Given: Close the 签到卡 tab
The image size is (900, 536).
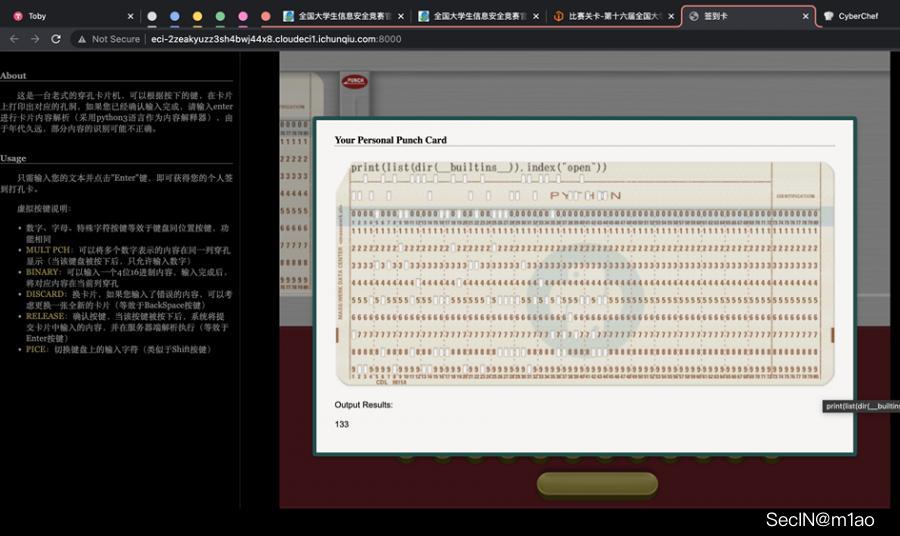Looking at the screenshot, I should pyautogui.click(x=806, y=16).
